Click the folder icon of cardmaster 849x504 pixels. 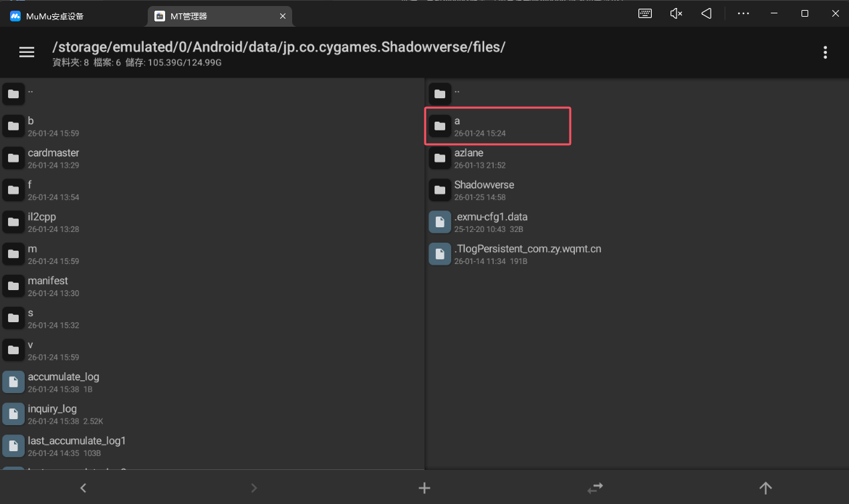click(13, 158)
